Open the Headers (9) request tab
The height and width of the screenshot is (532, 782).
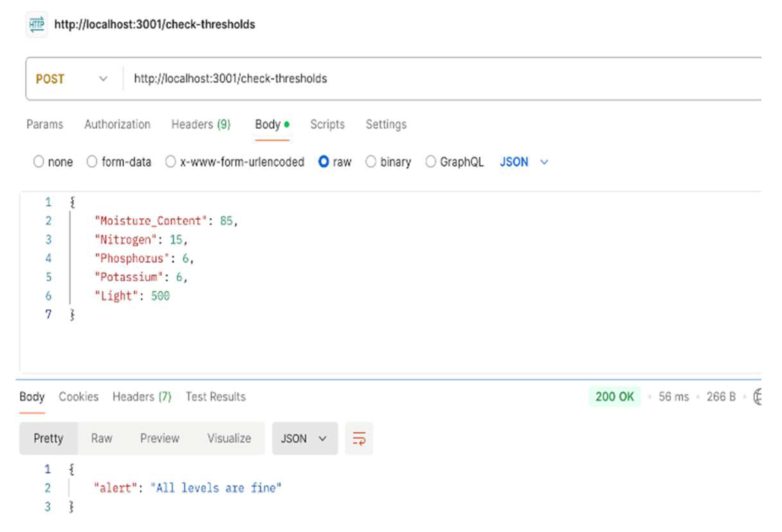(x=201, y=124)
